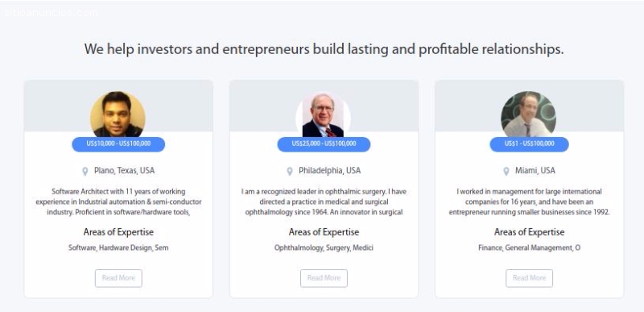Click the location pin icon next to Philadelphia
Image resolution: width=644 pixels, height=312 pixels.
pyautogui.click(x=290, y=172)
